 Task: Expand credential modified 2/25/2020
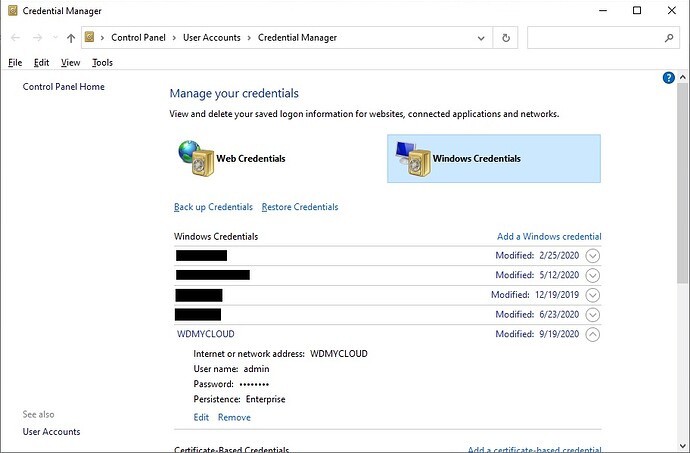(x=593, y=256)
